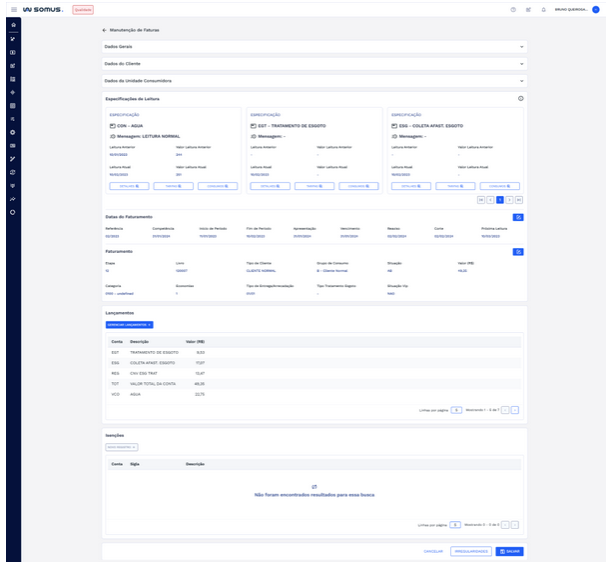
Task: Click the Salvar button
Action: (510, 551)
